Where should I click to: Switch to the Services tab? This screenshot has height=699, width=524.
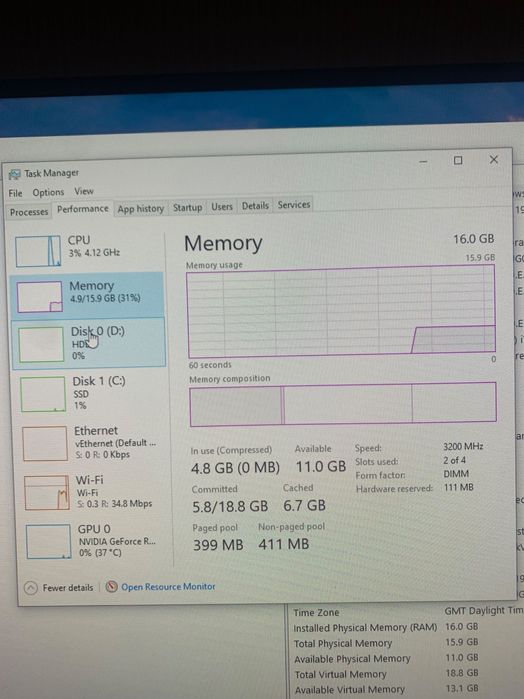(293, 205)
